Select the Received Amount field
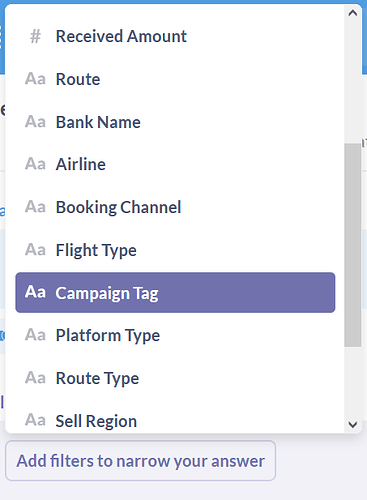 click(175, 36)
